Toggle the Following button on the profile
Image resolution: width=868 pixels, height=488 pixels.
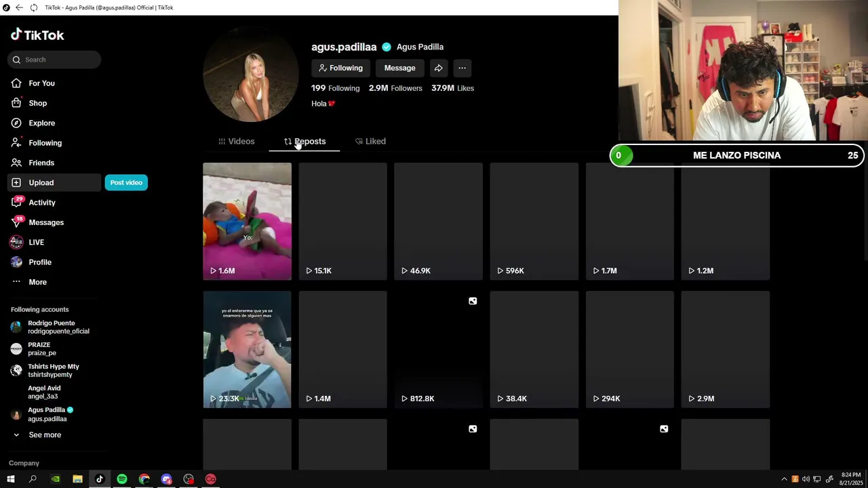click(340, 68)
